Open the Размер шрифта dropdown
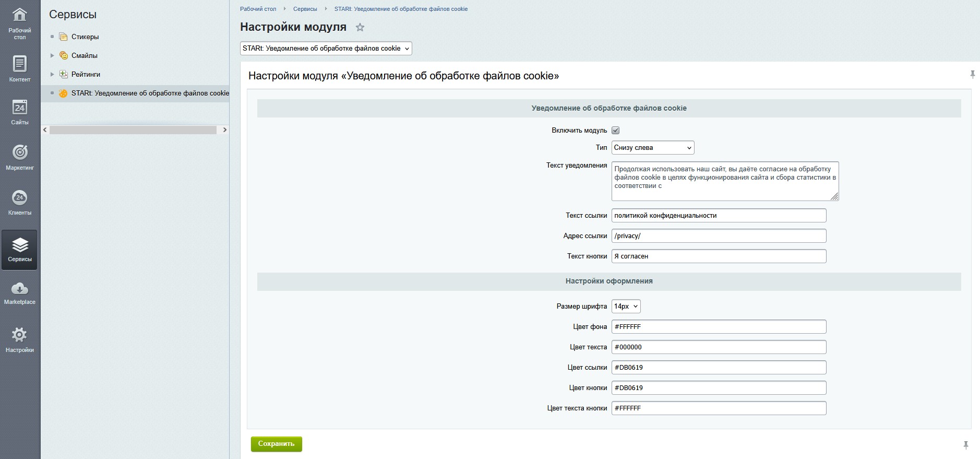 click(626, 307)
